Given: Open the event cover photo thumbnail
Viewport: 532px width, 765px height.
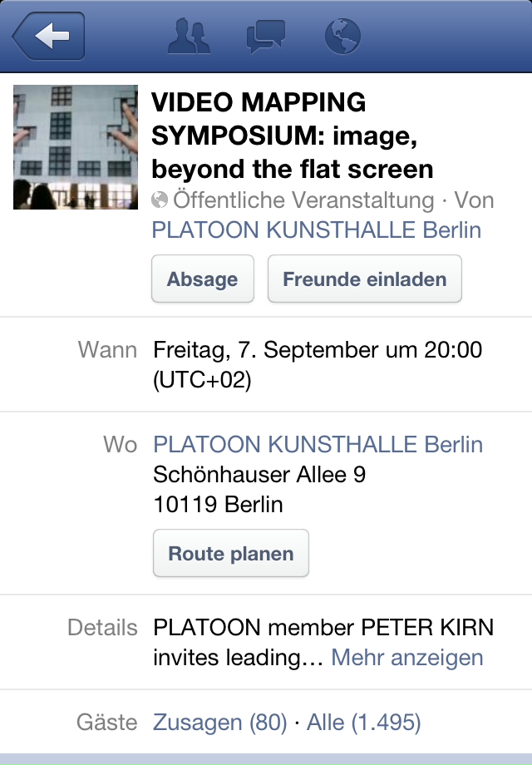Looking at the screenshot, I should 76,147.
